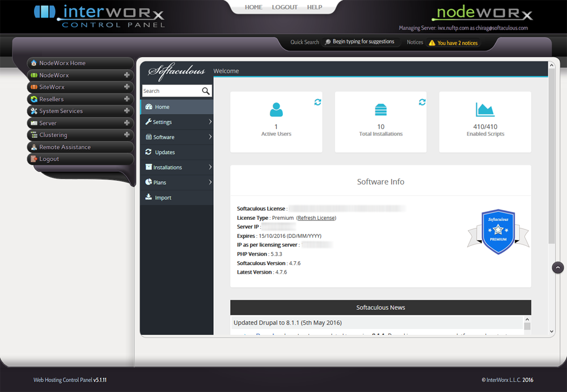Expand the Server menu with plus
This screenshot has width=567, height=392.
click(x=126, y=123)
